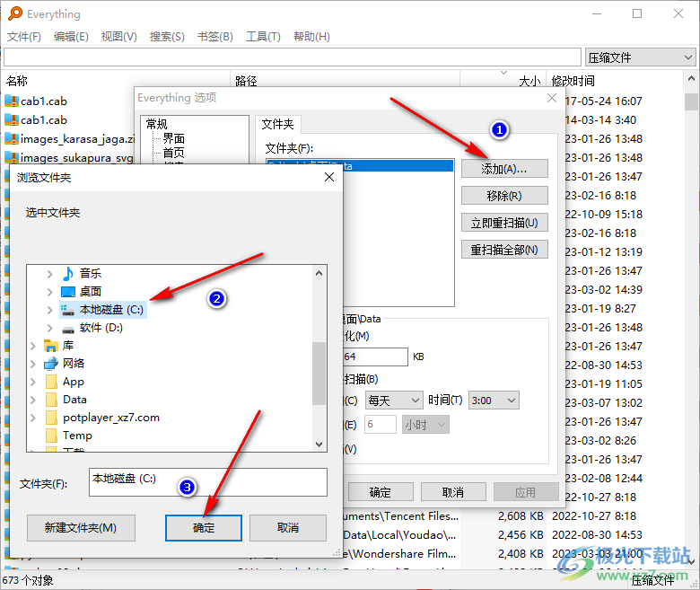Select the Desktop icon in browse tree
This screenshot has height=590, width=700.
(x=68, y=292)
